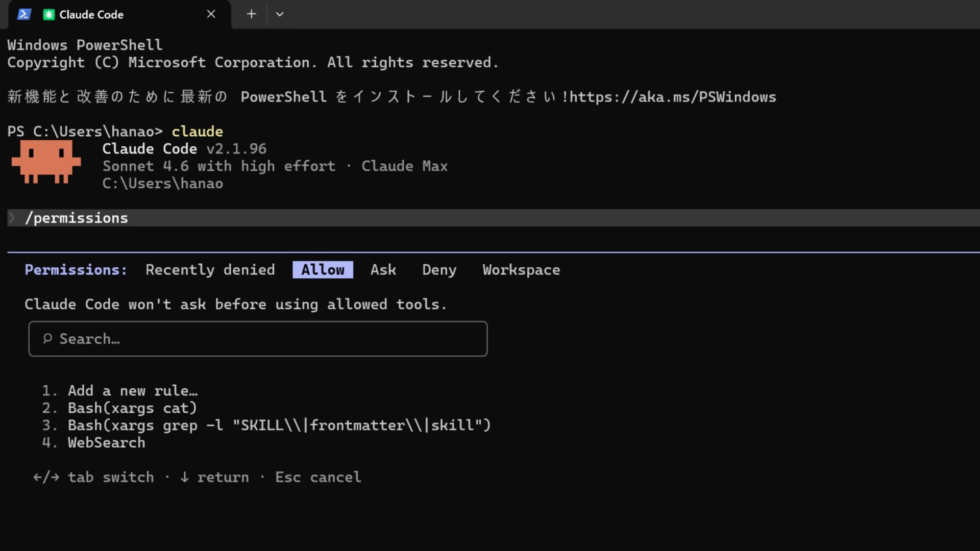Click the Claude Code robot logo in terminal
The height and width of the screenshot is (551, 980).
coord(46,162)
